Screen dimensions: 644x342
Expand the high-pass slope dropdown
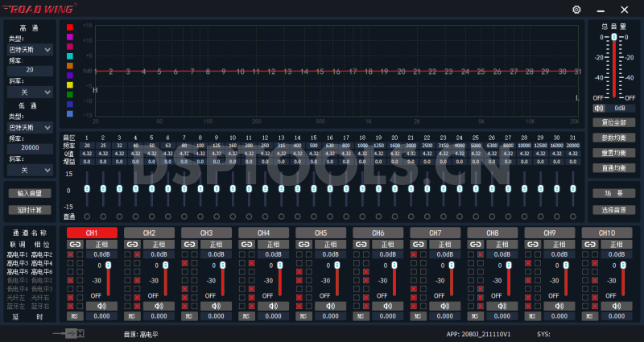click(29, 93)
